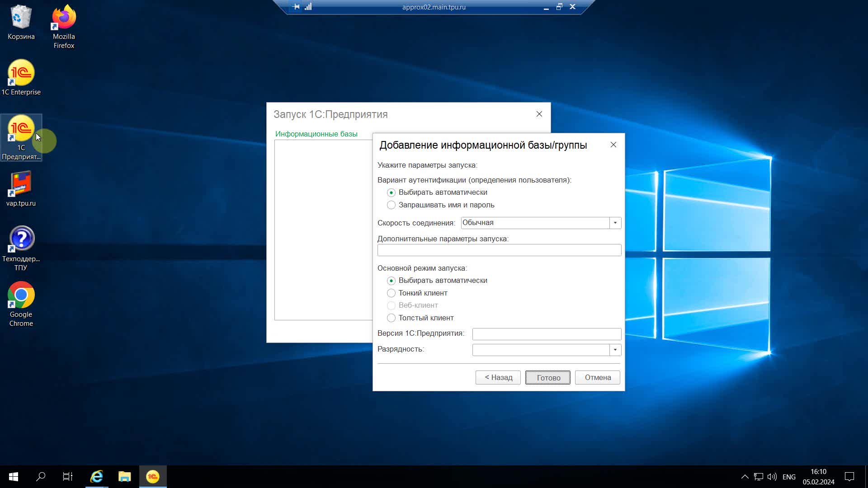
Task: Open the 1C Enterprise desktop shortcut
Action: tap(21, 78)
